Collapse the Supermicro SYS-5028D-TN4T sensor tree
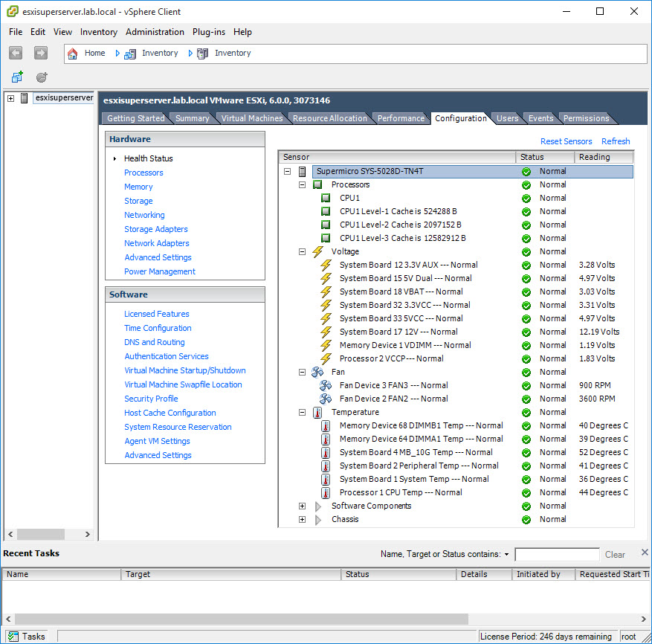 click(x=287, y=171)
